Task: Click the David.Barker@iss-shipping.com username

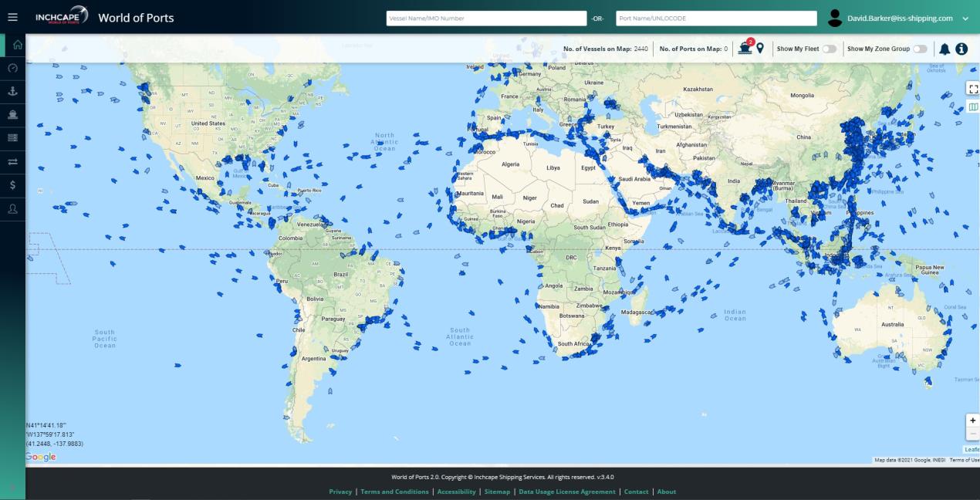Action: coord(900,18)
